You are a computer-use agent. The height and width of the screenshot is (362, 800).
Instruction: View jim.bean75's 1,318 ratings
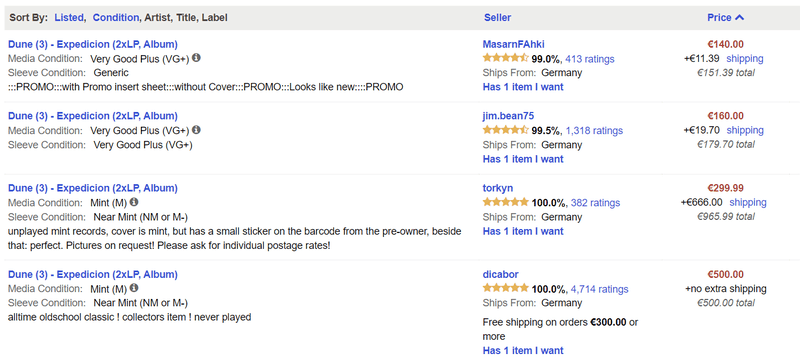[594, 131]
